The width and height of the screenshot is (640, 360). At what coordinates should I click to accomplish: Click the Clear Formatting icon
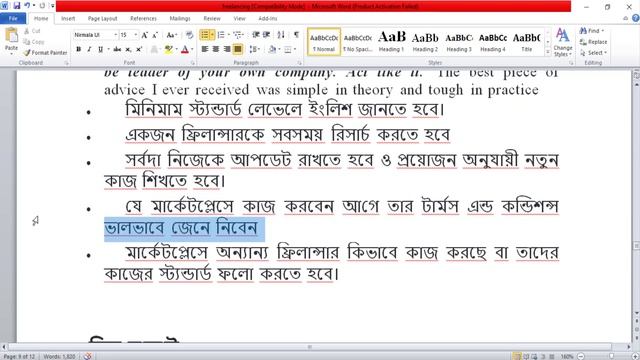[189, 35]
